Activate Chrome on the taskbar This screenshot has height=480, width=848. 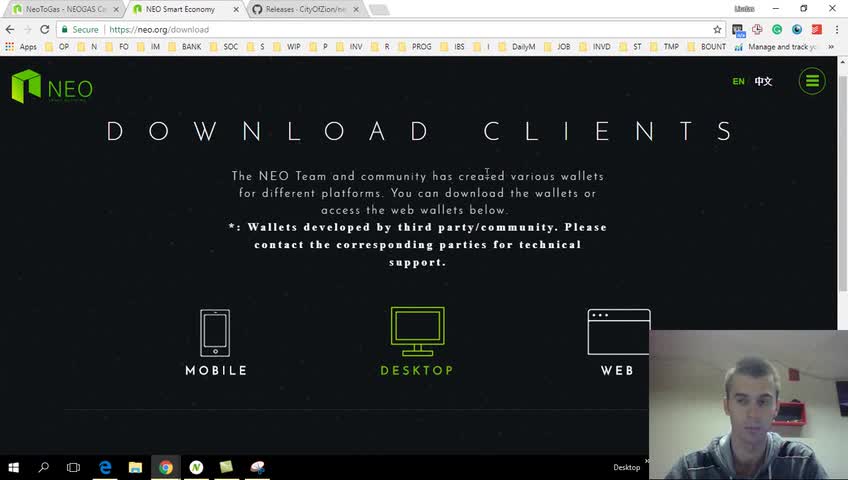click(165, 467)
